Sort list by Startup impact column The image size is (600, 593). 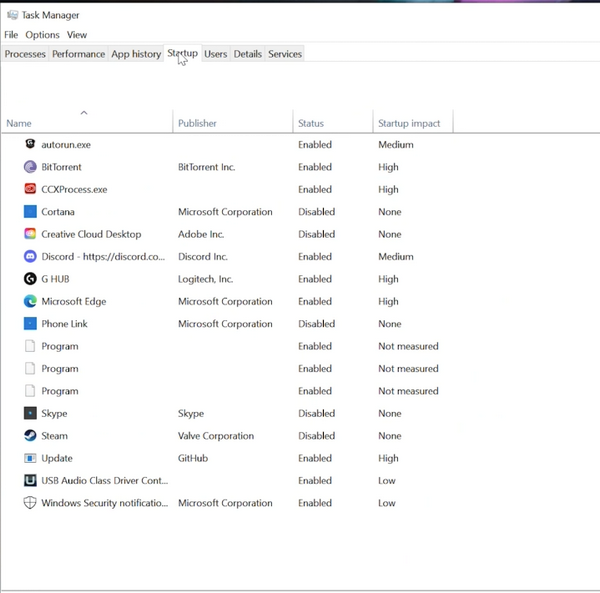(408, 123)
